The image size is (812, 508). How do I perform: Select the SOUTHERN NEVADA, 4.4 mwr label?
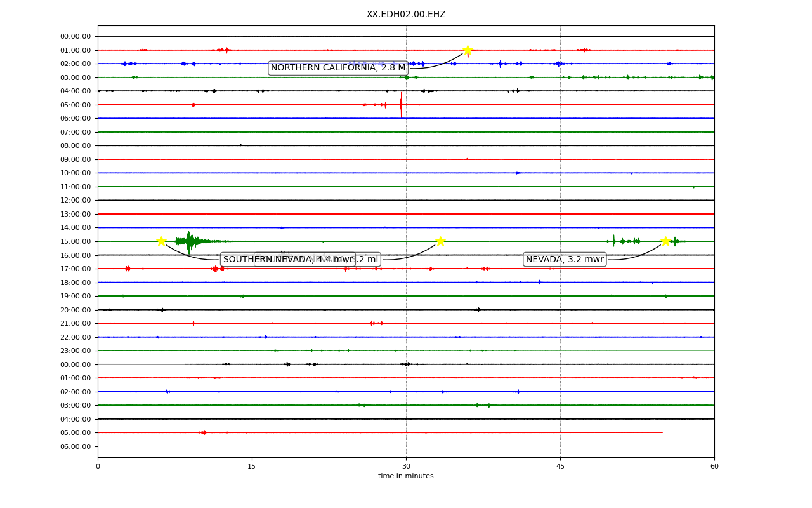pos(288,259)
